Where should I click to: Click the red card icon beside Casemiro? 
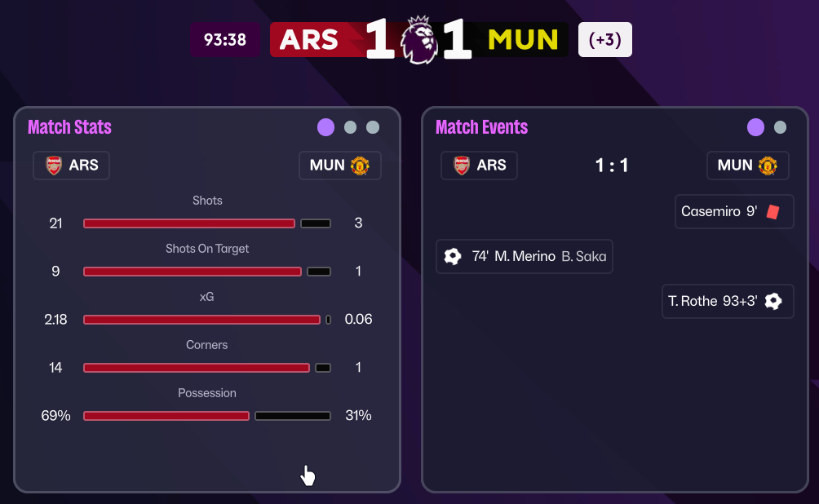tap(773, 212)
